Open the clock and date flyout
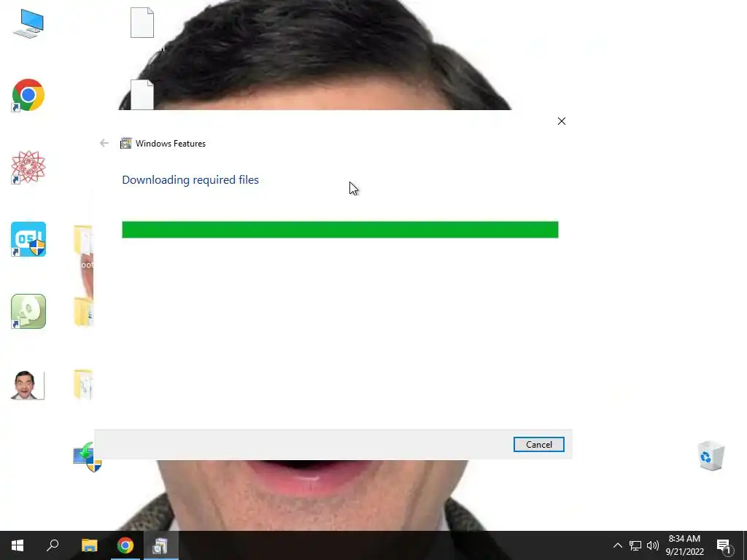 pos(684,545)
